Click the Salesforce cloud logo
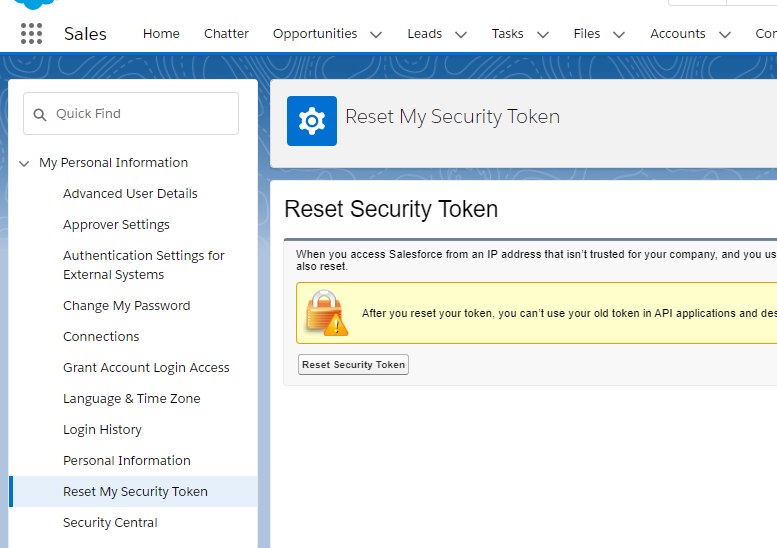The width and height of the screenshot is (777, 548). pos(35,4)
